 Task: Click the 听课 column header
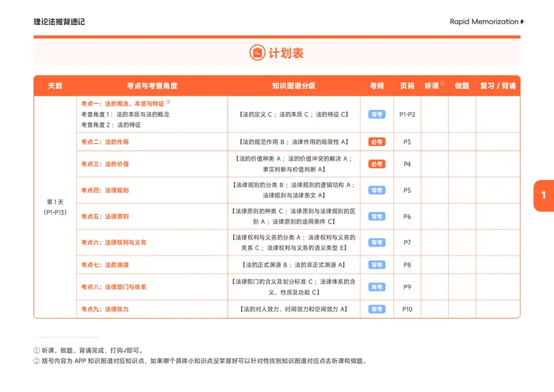(x=431, y=86)
